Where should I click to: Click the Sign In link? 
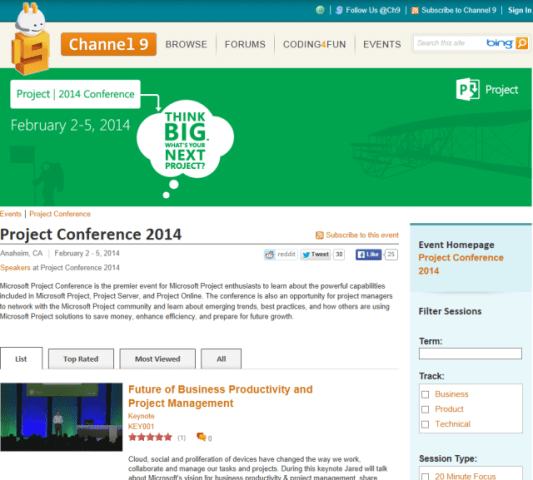[519, 10]
